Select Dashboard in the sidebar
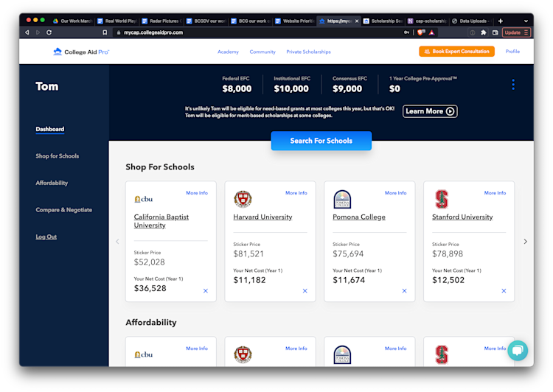 coord(49,129)
